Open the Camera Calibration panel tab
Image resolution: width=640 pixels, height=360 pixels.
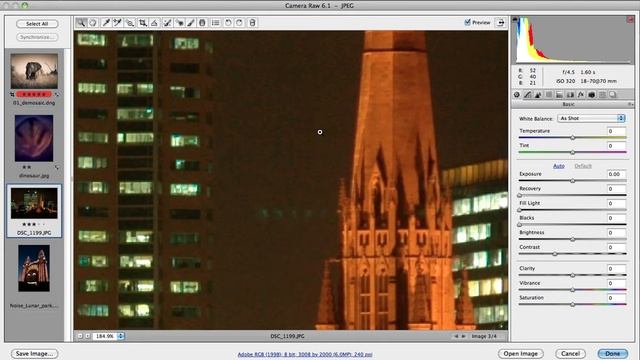pyautogui.click(x=591, y=95)
